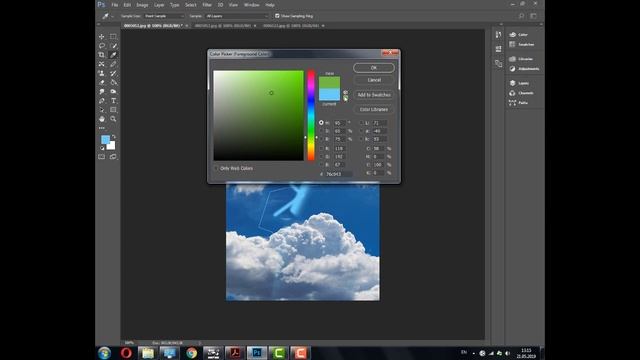Viewport: 640px width, 360px height.
Task: Select the L lightness radio button
Action: (x=361, y=122)
